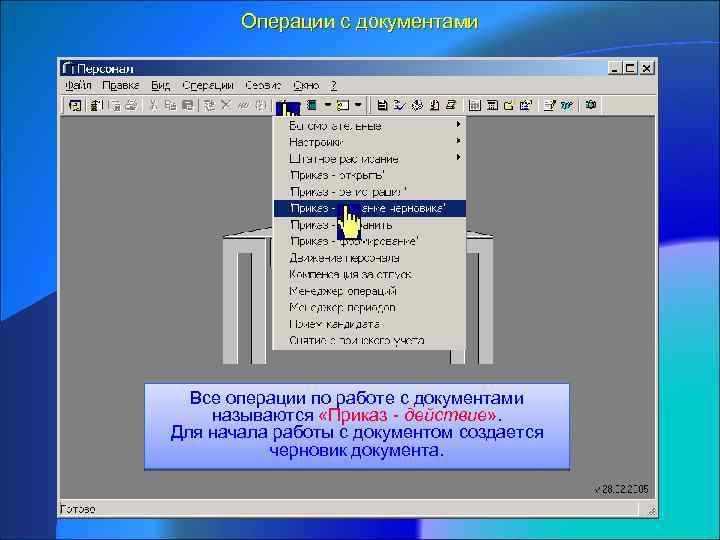This screenshot has width=720, height=540.
Task: Click the yellow note-with-pencil toolbar icon
Action: (x=550, y=106)
